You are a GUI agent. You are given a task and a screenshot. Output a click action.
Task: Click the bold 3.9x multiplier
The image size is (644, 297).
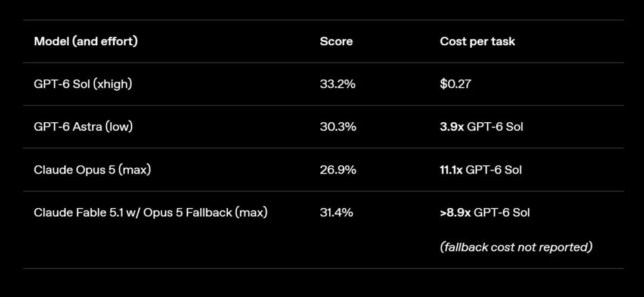point(452,127)
